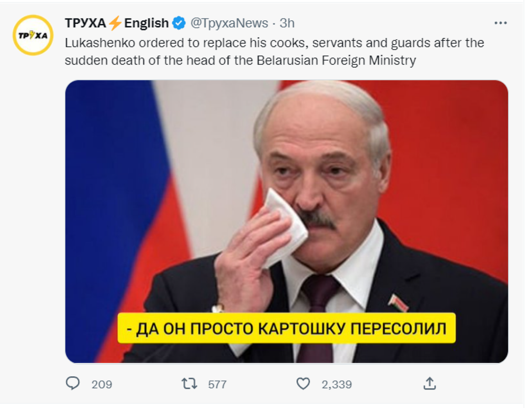This screenshot has height=408, width=532.
Task: Click the 3h timestamp link
Action: 287,23
